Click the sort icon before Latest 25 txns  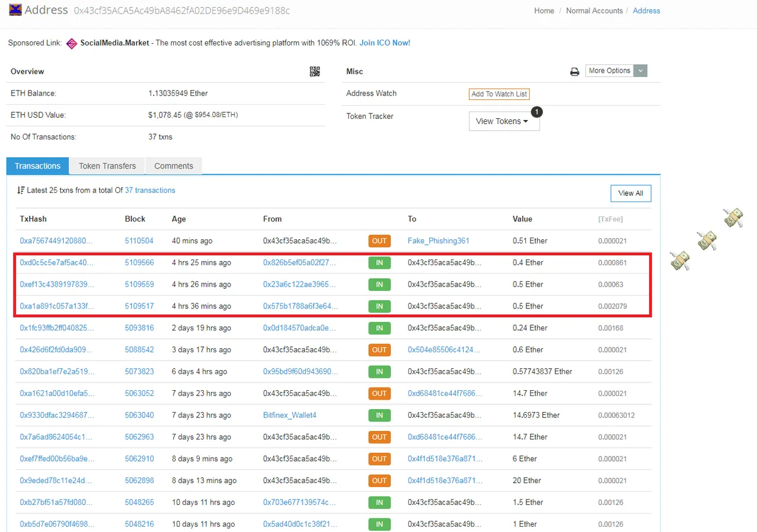[x=21, y=190]
